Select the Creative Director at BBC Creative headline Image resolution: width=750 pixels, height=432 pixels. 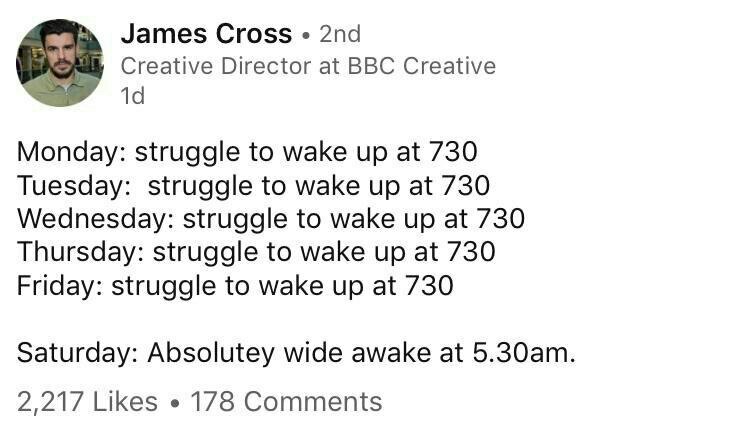coord(308,66)
